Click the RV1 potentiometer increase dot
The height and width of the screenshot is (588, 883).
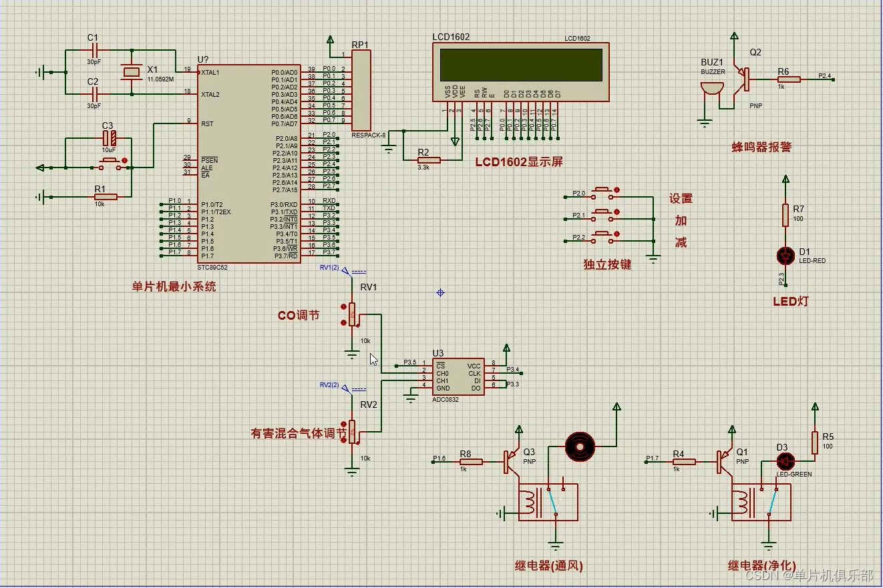click(x=343, y=307)
